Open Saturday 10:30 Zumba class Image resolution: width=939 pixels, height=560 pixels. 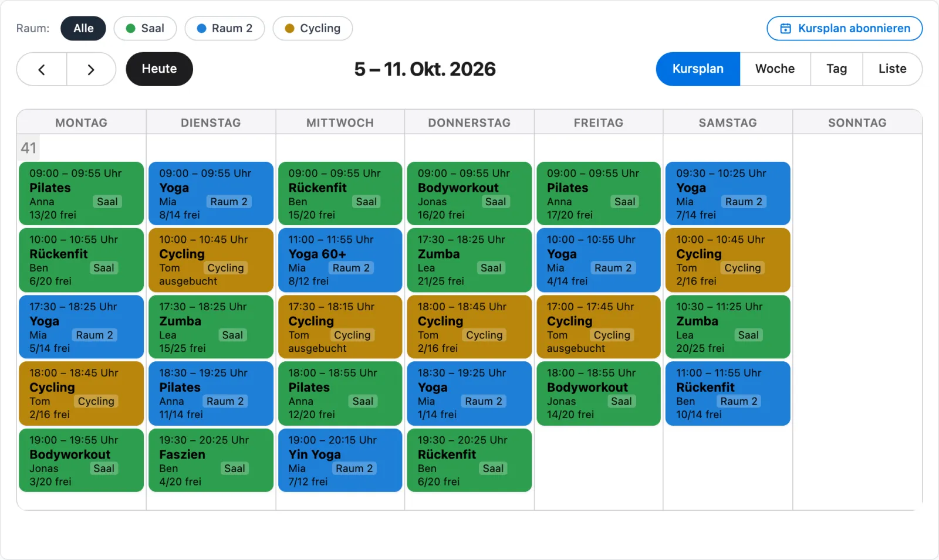click(x=728, y=327)
